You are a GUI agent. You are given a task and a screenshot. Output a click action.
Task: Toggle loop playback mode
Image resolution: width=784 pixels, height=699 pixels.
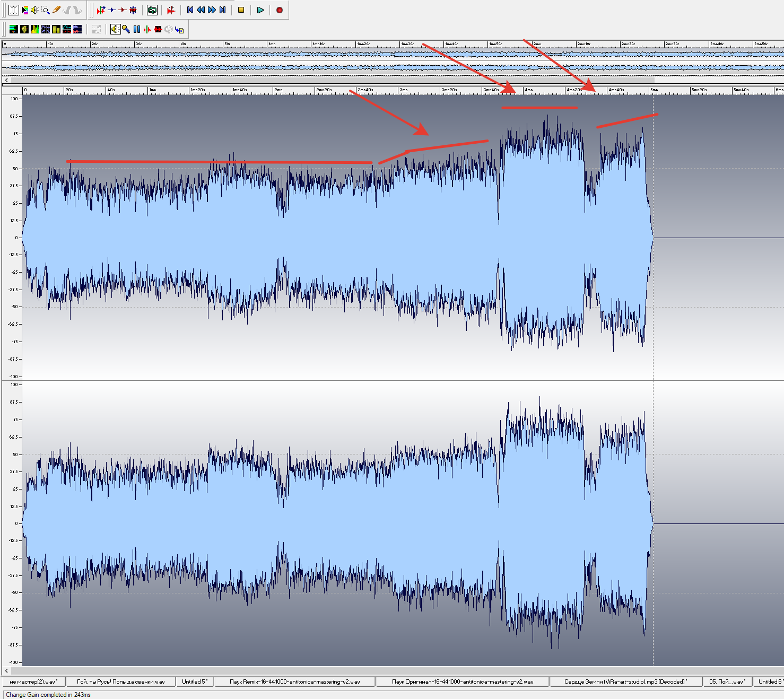(x=152, y=10)
